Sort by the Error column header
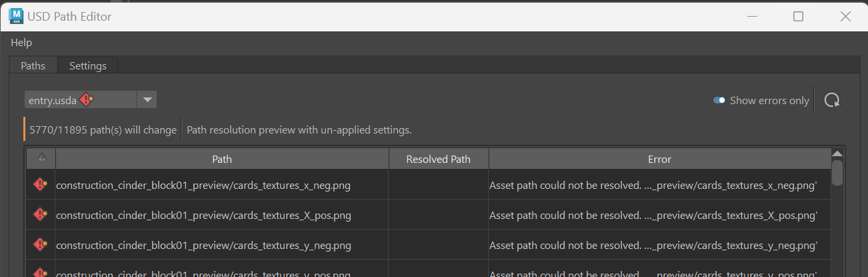The image size is (868, 277). 659,159
